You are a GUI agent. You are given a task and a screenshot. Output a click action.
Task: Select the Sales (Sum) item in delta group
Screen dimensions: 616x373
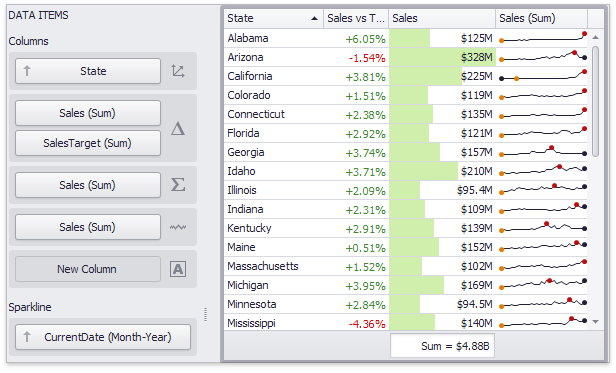point(88,113)
